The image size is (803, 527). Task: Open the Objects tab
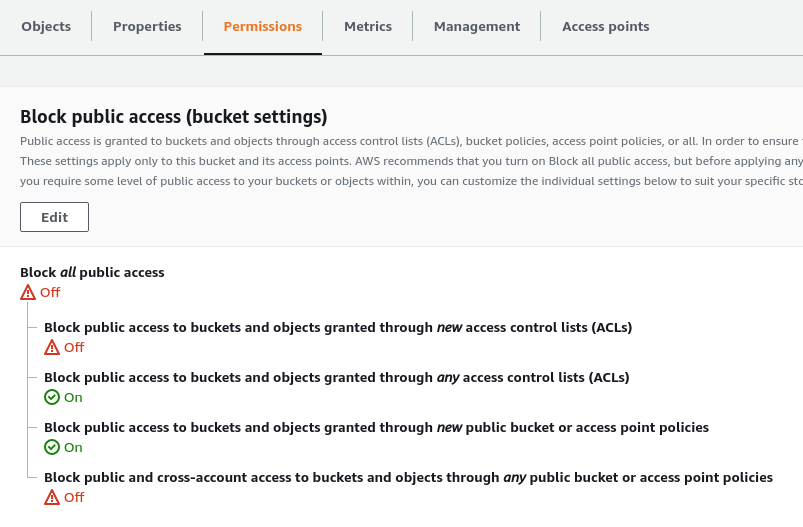coord(46,27)
